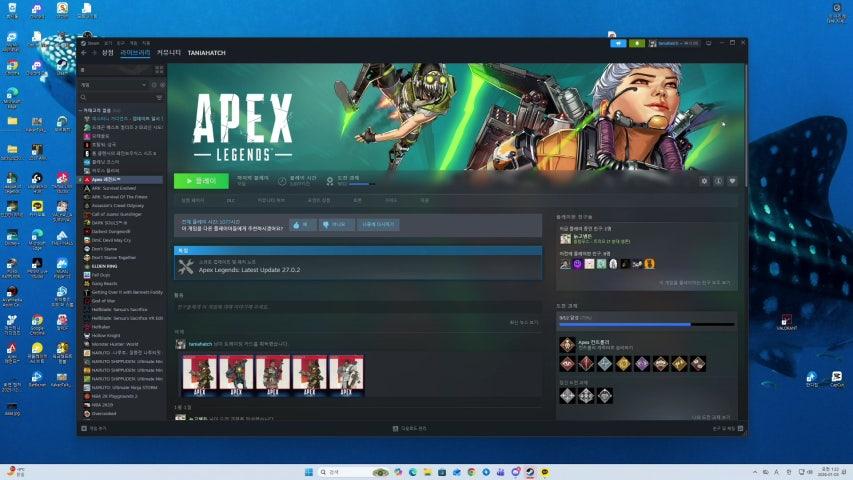Open game settings gear icon

[x=704, y=181]
